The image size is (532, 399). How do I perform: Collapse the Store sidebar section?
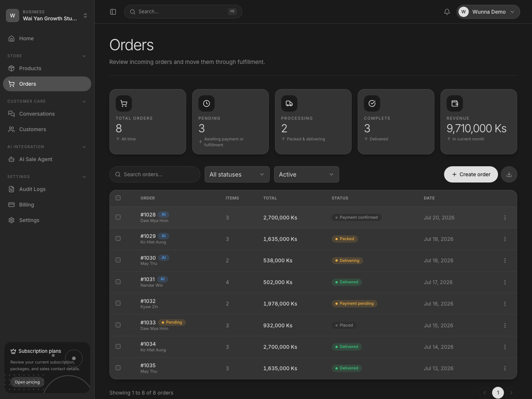[x=84, y=56]
